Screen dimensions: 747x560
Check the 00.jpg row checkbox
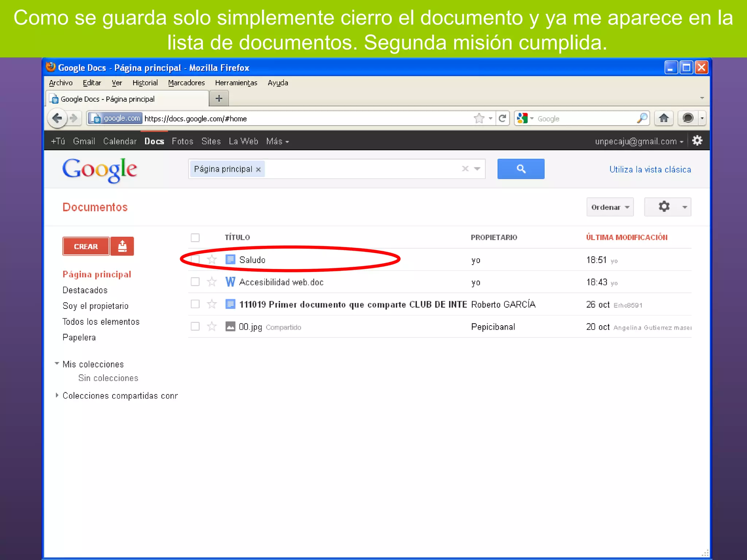click(195, 326)
